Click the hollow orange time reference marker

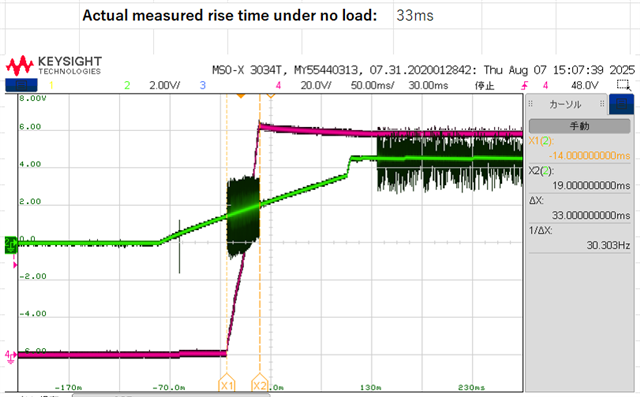(271, 96)
